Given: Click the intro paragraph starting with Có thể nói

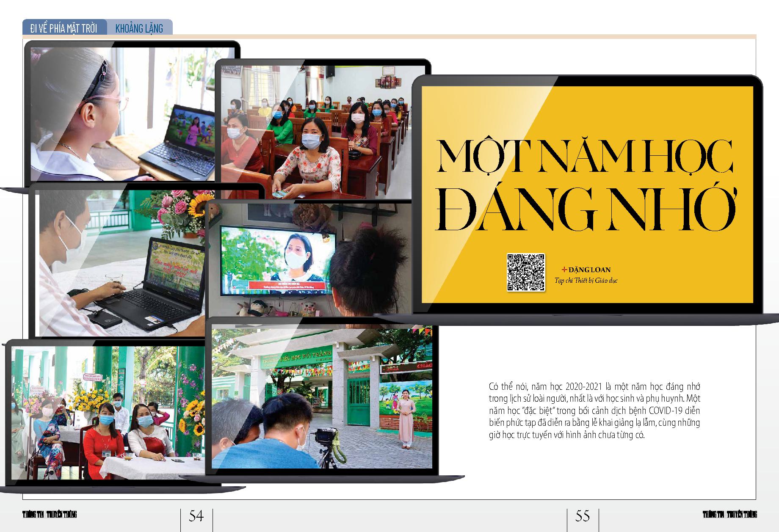Looking at the screenshot, I should pyautogui.click(x=594, y=411).
